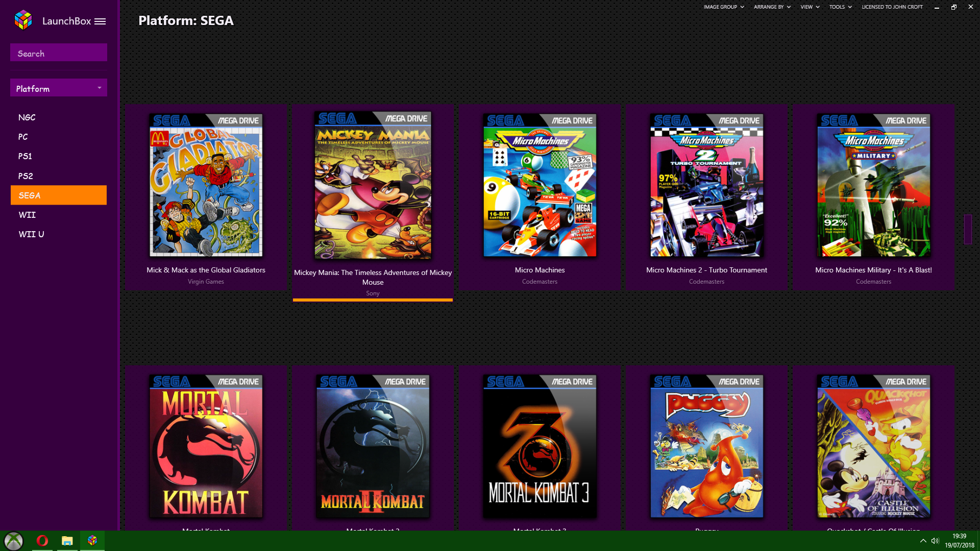Select the PC platform
Image resolution: width=980 pixels, height=551 pixels.
(x=59, y=137)
